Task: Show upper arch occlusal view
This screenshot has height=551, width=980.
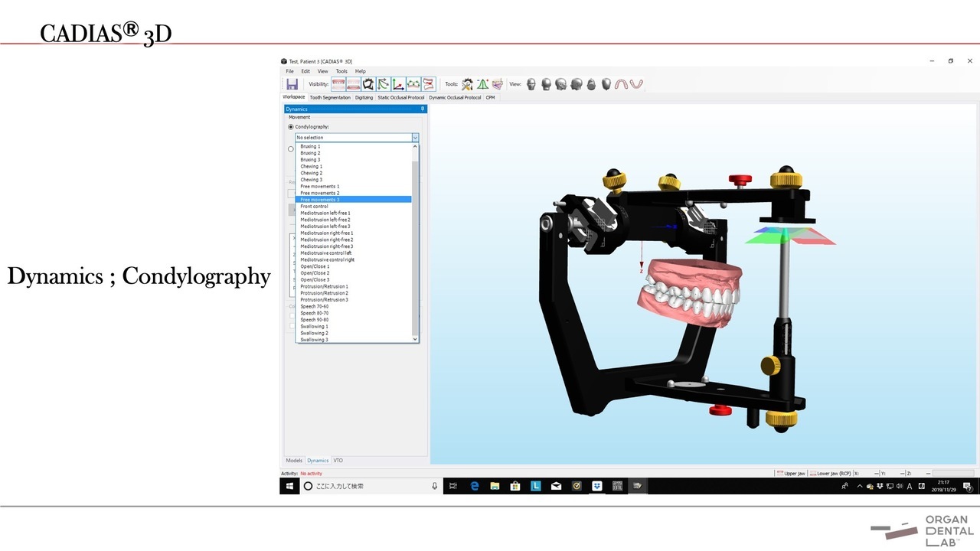Action: 622,84
